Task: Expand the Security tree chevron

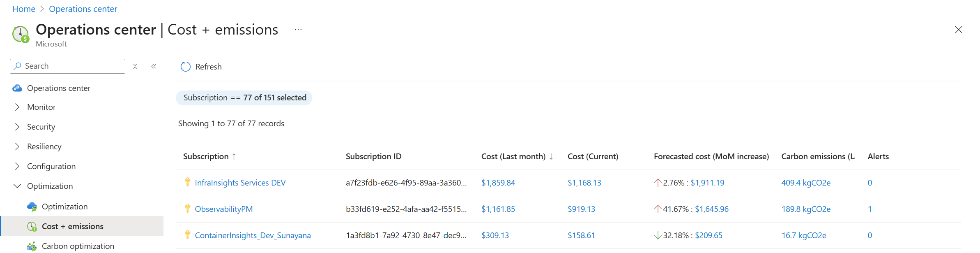Action: click(x=17, y=127)
